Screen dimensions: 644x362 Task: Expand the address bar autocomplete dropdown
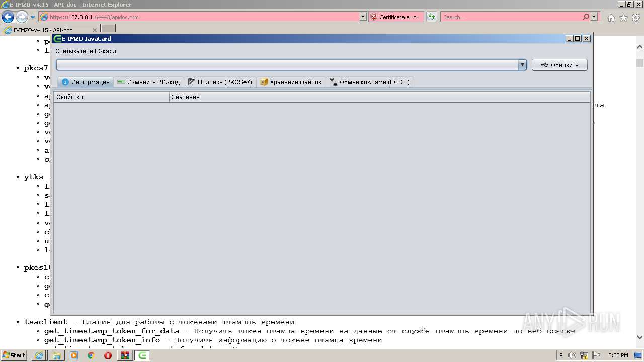(x=363, y=17)
